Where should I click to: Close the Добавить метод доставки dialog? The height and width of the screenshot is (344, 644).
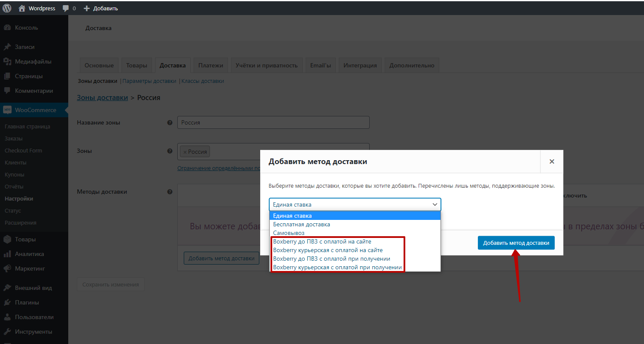[x=552, y=161]
